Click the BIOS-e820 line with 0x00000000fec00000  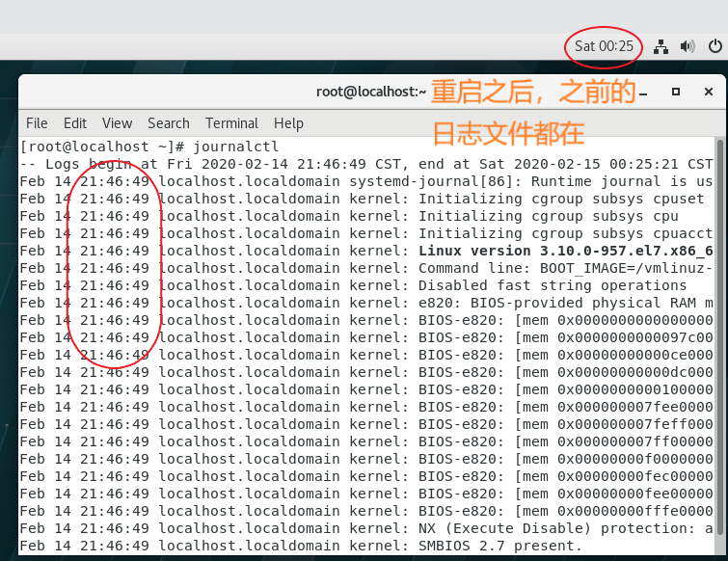[x=366, y=476]
